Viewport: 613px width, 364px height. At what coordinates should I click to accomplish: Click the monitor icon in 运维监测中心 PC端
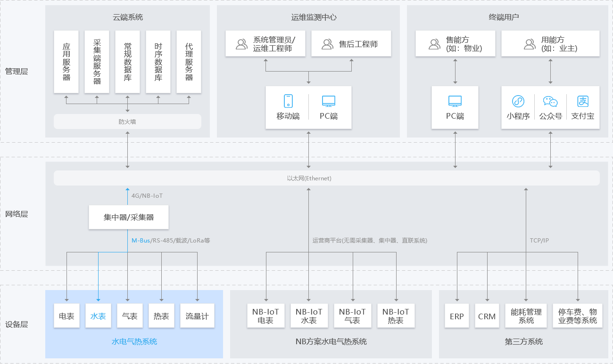point(328,101)
